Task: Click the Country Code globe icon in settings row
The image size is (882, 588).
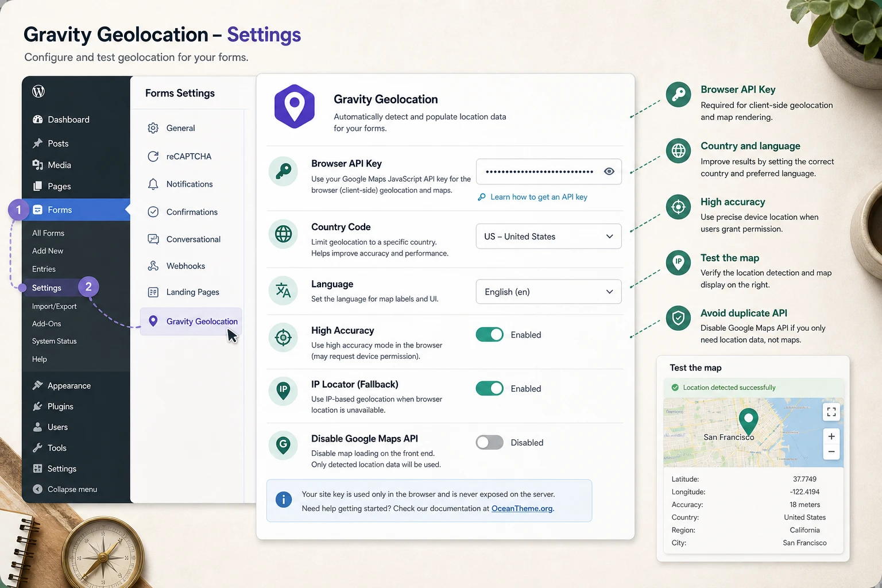Action: 284,234
